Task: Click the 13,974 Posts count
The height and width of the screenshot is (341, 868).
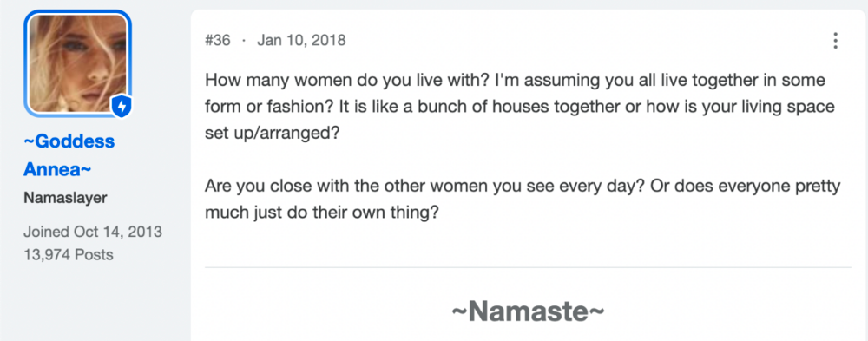Action: click(68, 254)
